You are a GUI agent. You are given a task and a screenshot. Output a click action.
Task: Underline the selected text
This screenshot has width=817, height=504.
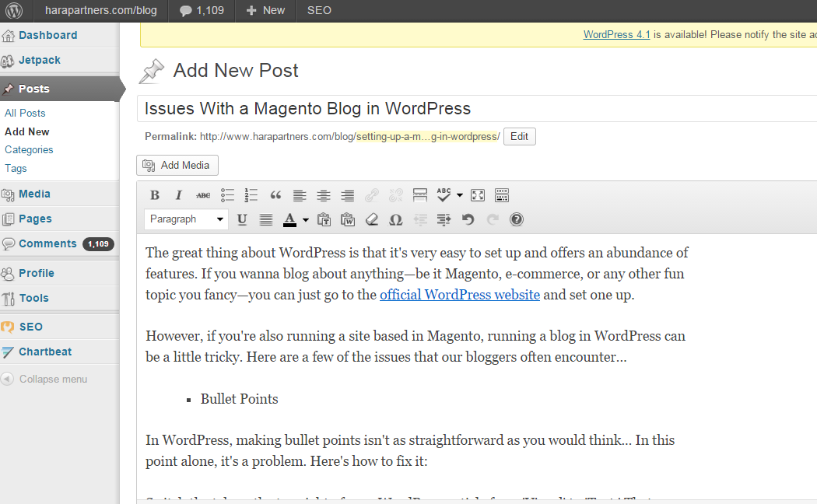(242, 219)
